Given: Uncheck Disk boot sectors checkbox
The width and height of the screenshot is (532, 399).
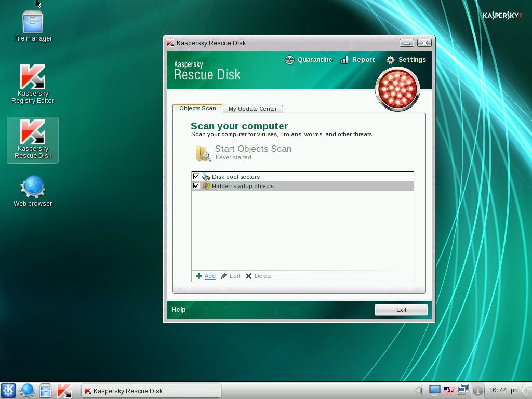Looking at the screenshot, I should pyautogui.click(x=196, y=177).
